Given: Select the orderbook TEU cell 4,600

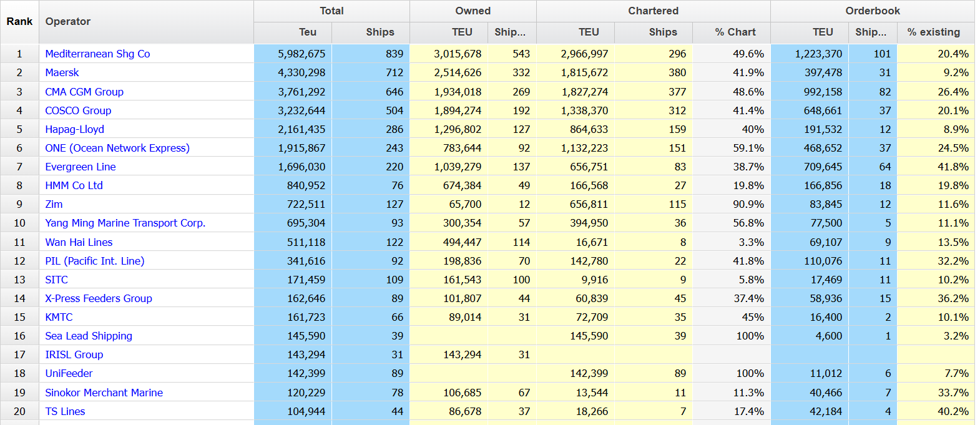Looking at the screenshot, I should coord(810,336).
